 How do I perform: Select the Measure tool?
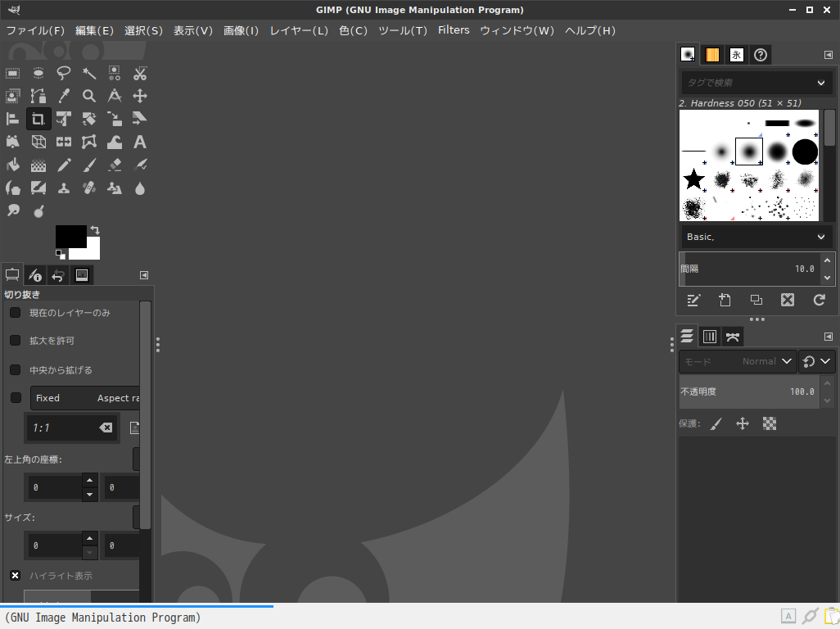(x=115, y=96)
